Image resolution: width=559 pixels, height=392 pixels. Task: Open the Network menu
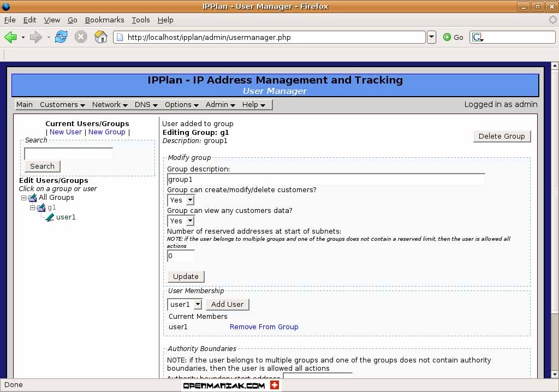[x=110, y=104]
